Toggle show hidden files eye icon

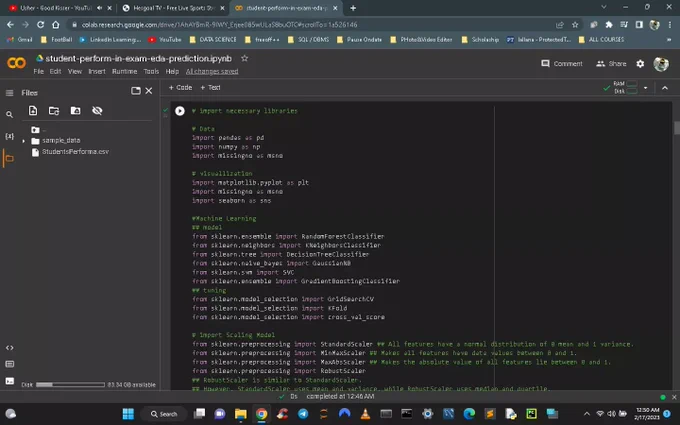coord(97,111)
